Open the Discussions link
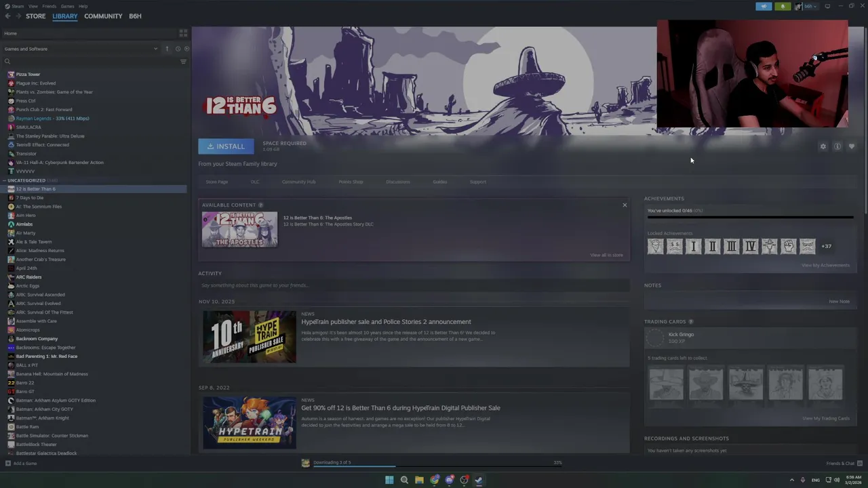The height and width of the screenshot is (488, 868). pyautogui.click(x=398, y=182)
